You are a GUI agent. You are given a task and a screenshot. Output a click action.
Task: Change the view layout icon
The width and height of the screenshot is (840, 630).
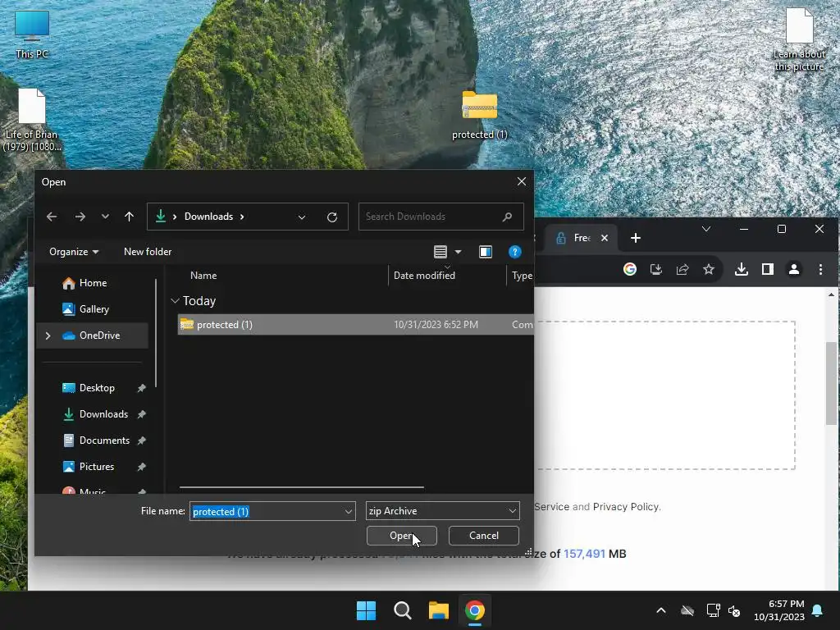[441, 252]
